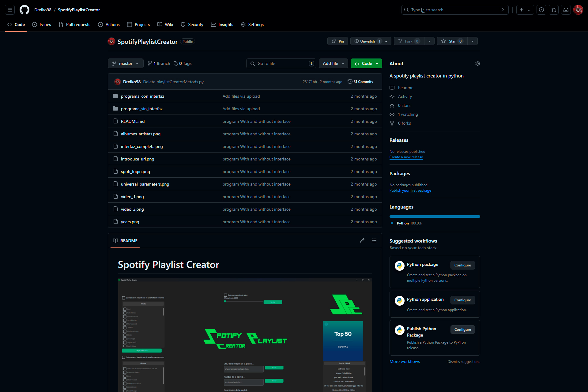This screenshot has width=588, height=392.
Task: Edit README with the pencil icon
Action: tap(362, 241)
